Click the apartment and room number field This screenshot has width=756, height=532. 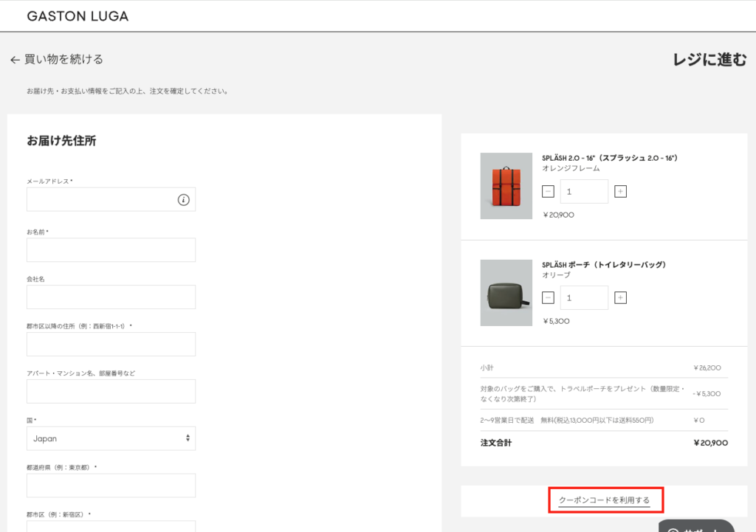111,392
